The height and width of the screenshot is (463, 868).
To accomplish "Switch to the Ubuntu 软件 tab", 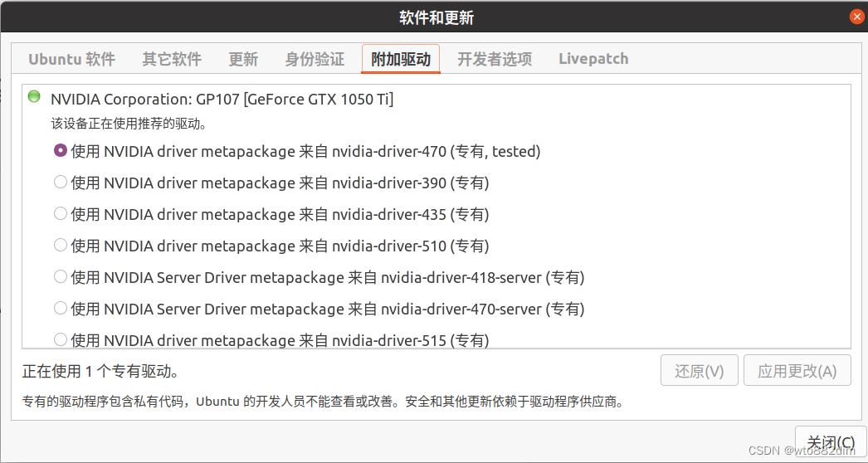I will pos(72,59).
